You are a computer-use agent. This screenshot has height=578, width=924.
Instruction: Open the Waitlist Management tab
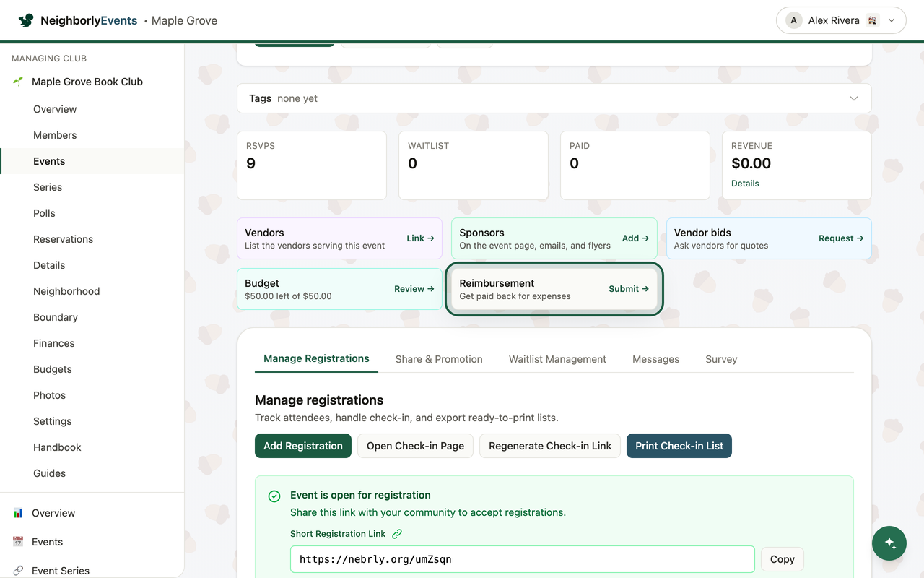pyautogui.click(x=557, y=359)
